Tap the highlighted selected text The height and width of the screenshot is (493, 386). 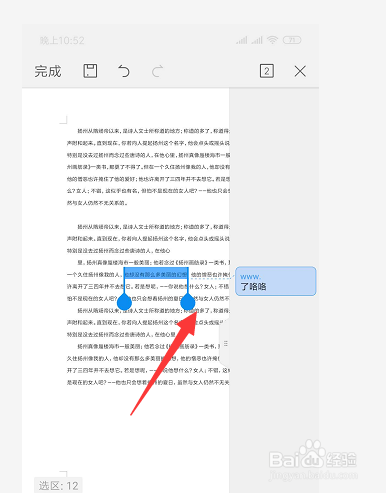tap(156, 274)
